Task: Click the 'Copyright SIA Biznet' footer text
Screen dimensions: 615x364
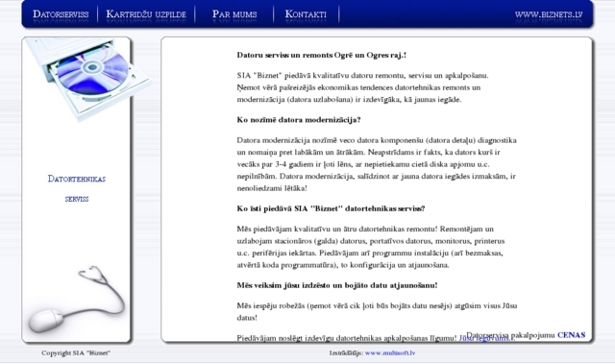Action: pyautogui.click(x=76, y=352)
